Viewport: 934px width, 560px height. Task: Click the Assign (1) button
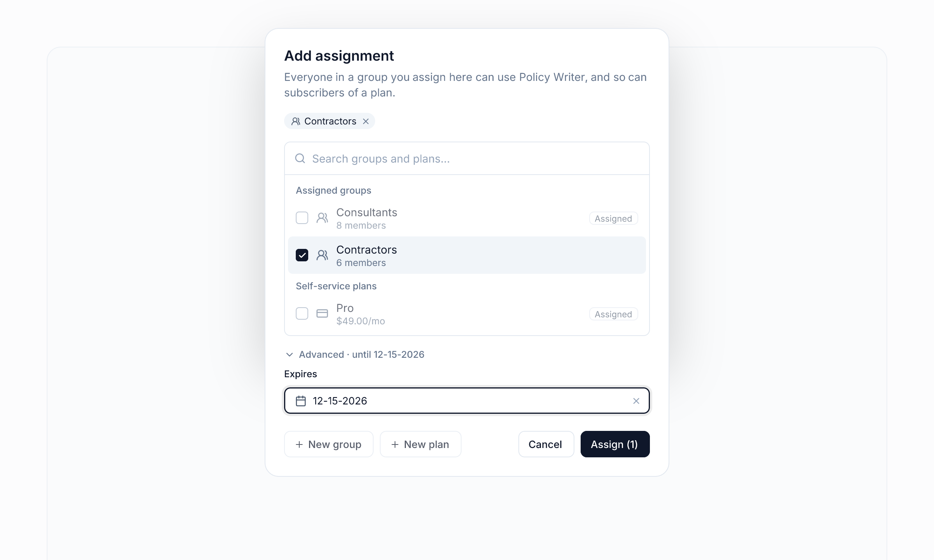(x=615, y=444)
